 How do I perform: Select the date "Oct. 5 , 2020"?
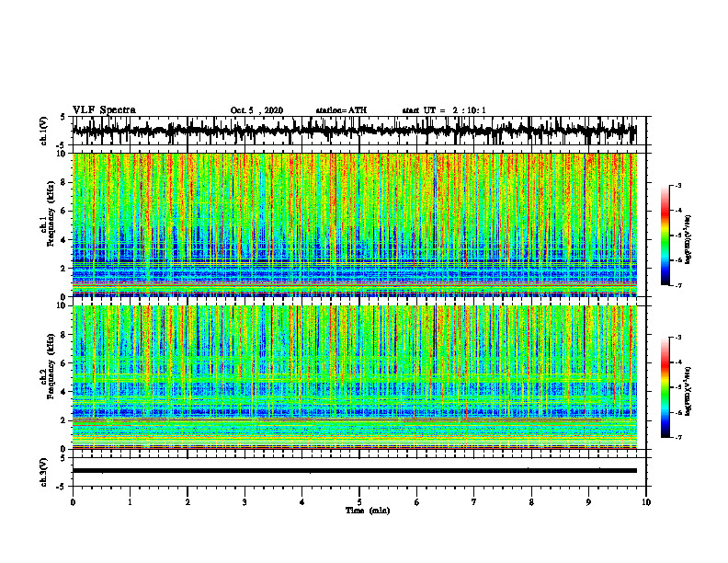(x=256, y=110)
